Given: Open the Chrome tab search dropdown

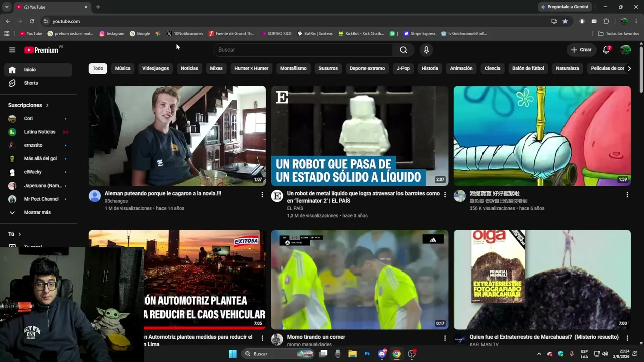Looking at the screenshot, I should [7, 7].
